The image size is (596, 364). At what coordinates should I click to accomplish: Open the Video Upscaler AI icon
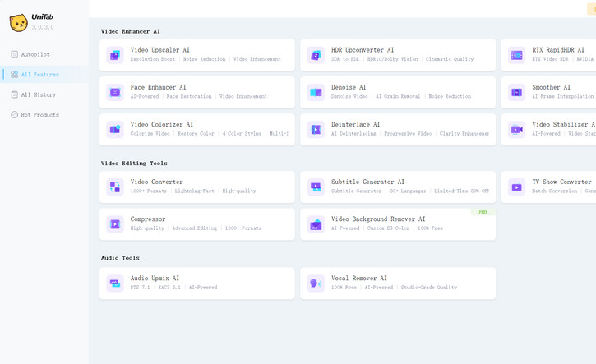[x=115, y=56]
